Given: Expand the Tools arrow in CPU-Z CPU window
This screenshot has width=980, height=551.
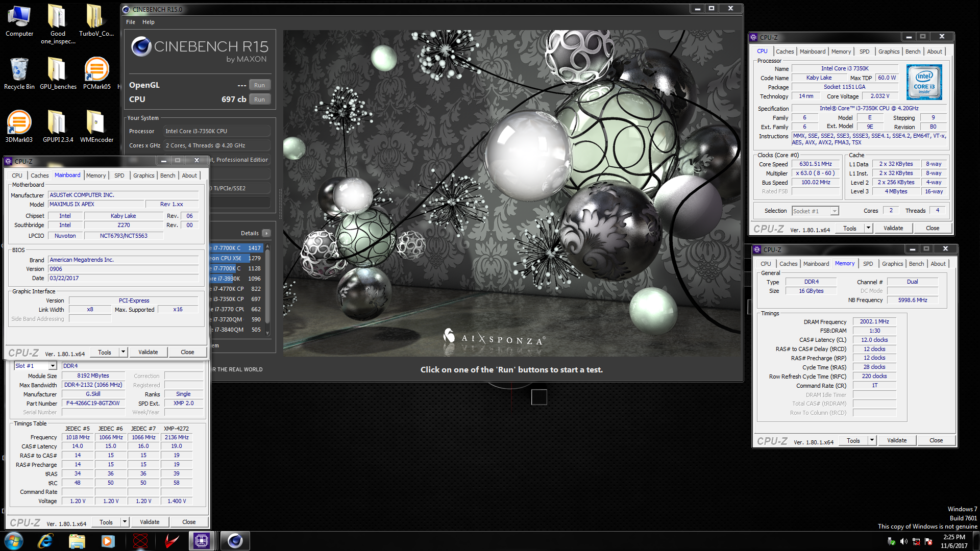Looking at the screenshot, I should (x=868, y=228).
